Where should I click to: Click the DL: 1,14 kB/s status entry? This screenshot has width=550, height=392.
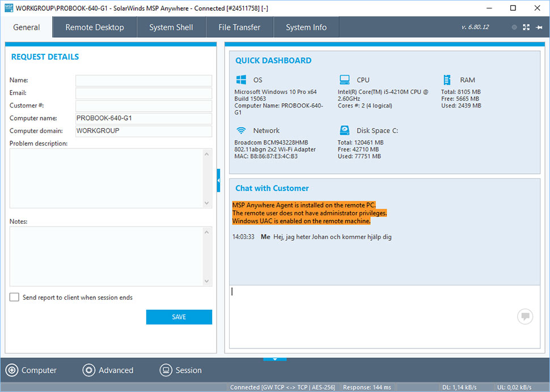(x=459, y=387)
